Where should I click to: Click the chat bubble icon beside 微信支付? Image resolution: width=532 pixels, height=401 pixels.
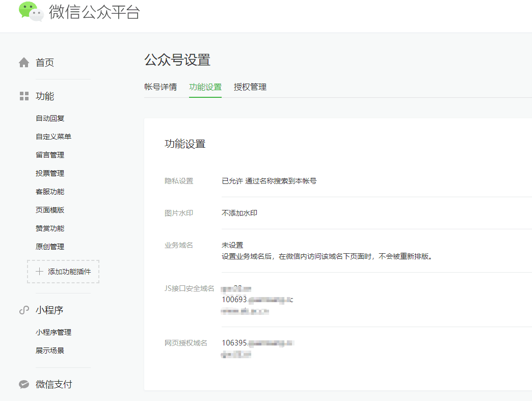(23, 384)
